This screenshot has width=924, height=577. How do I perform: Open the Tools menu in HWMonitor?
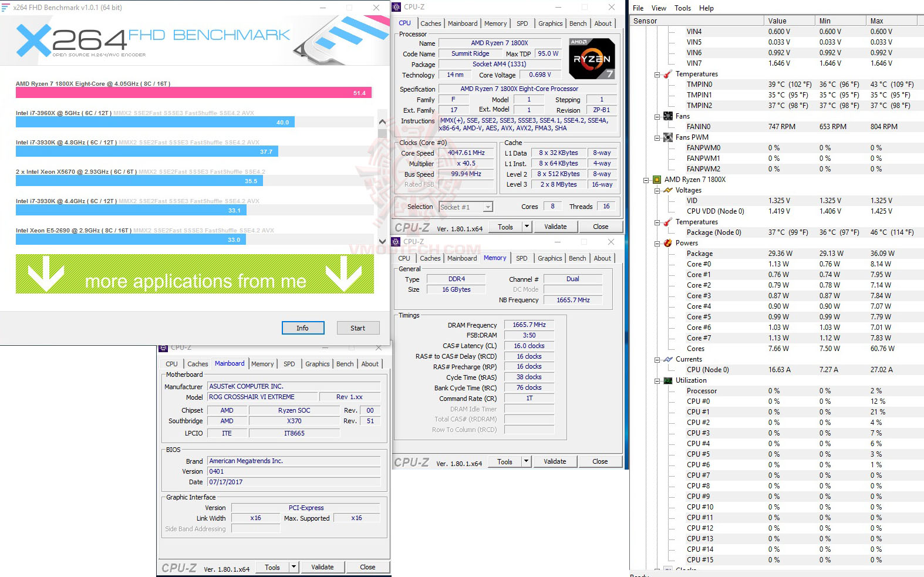pos(683,8)
